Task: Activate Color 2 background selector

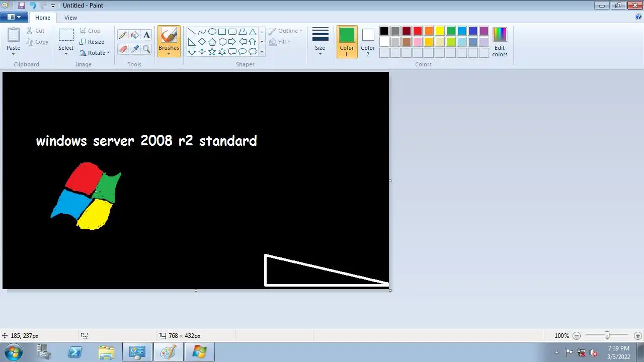Action: coord(368,42)
